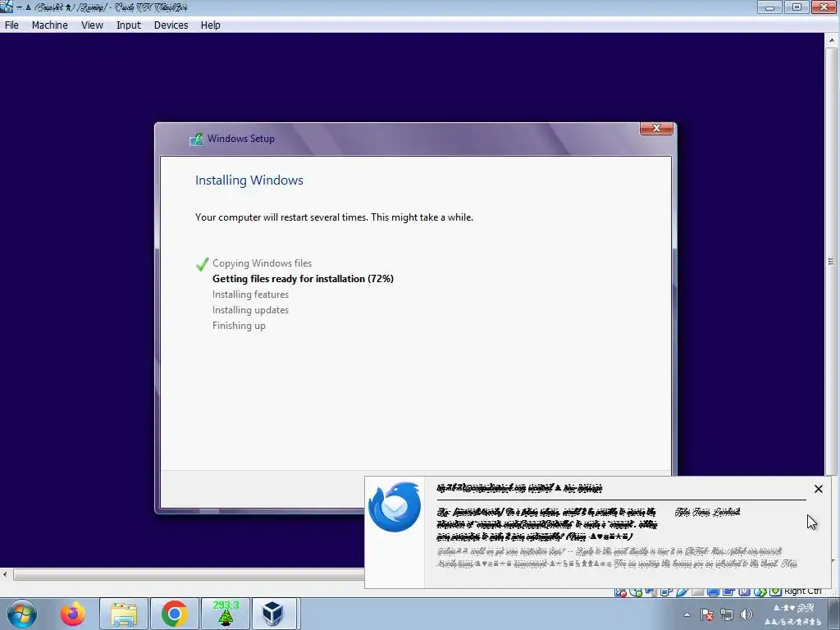Click the system tray clock
This screenshot has width=840, height=630.
pyautogui.click(x=793, y=614)
